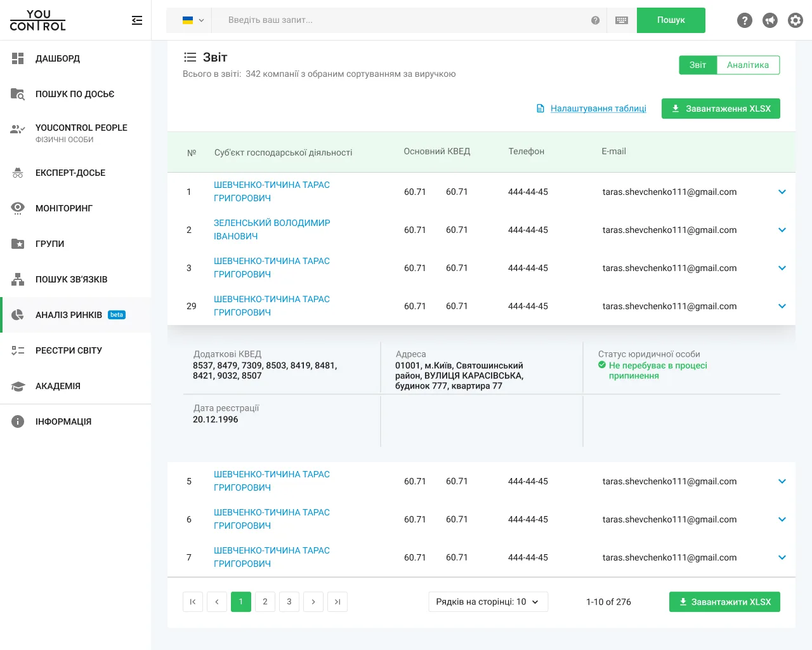
Task: Click the Академія graduation cap icon
Action: click(18, 386)
